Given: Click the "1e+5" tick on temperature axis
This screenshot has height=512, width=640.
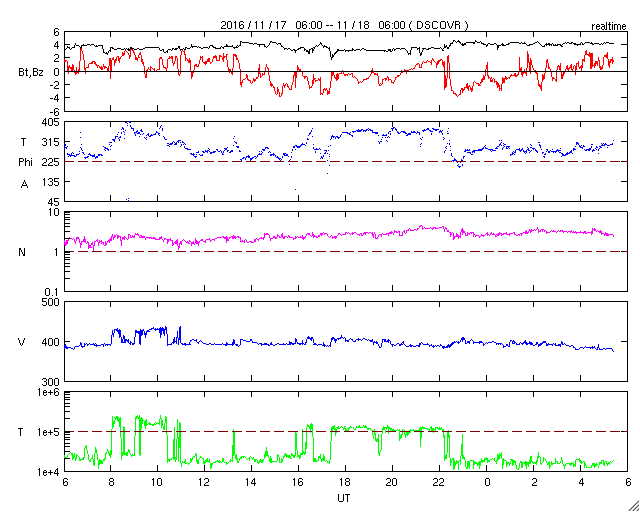Looking at the screenshot, I should [48, 432].
